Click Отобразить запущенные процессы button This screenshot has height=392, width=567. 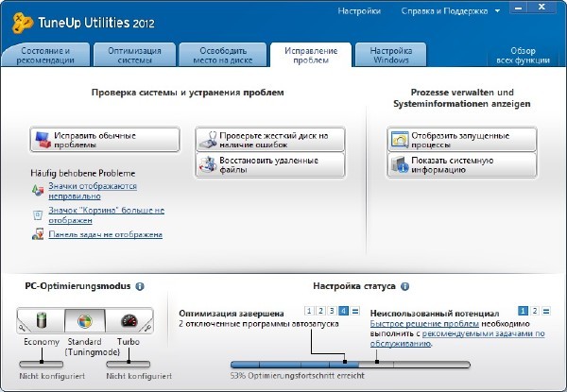462,140
